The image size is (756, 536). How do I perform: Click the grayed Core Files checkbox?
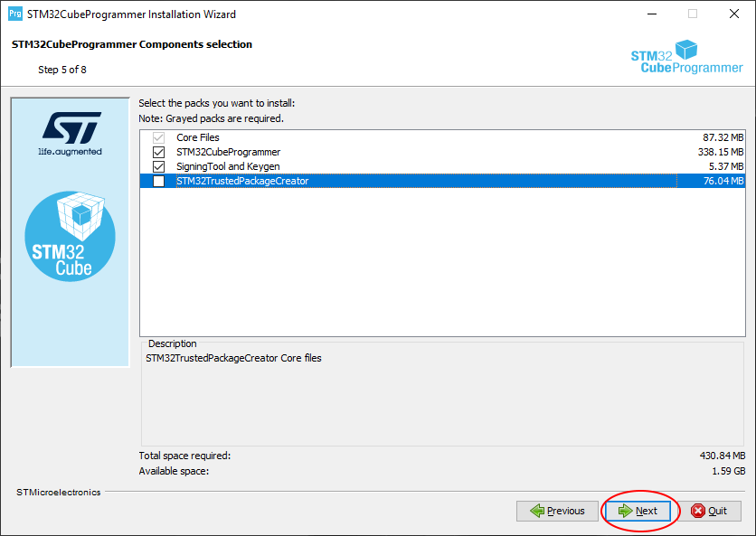click(159, 137)
